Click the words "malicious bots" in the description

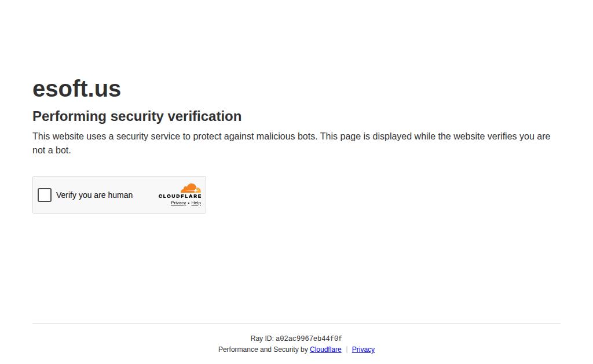(286, 136)
